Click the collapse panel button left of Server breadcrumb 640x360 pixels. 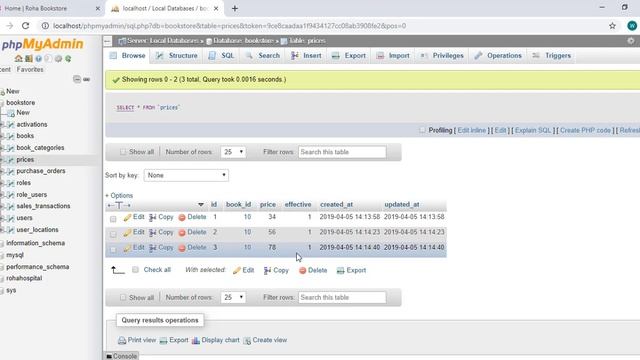(107, 41)
